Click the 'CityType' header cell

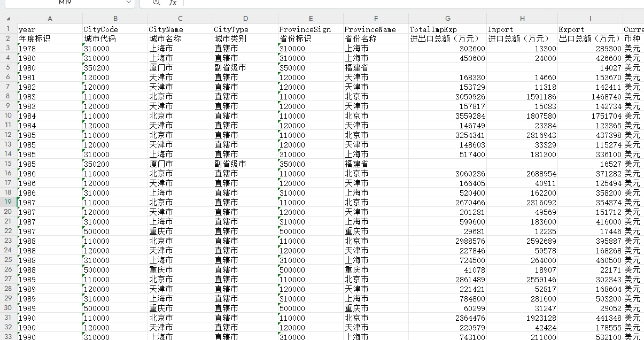coord(245,29)
